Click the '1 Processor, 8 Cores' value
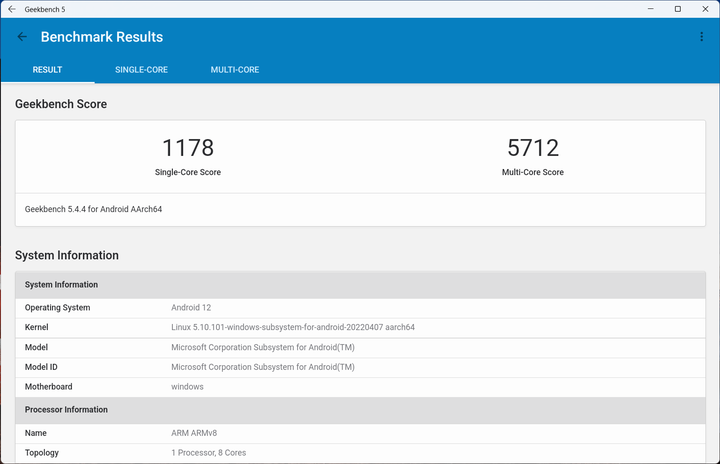Viewport: 720px width, 464px height. pyautogui.click(x=209, y=453)
